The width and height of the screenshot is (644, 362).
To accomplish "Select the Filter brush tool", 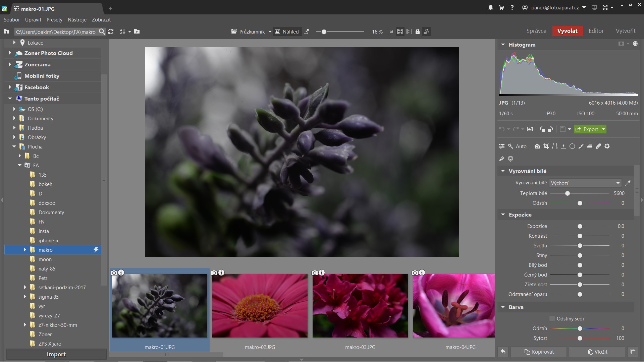I will pyautogui.click(x=581, y=146).
